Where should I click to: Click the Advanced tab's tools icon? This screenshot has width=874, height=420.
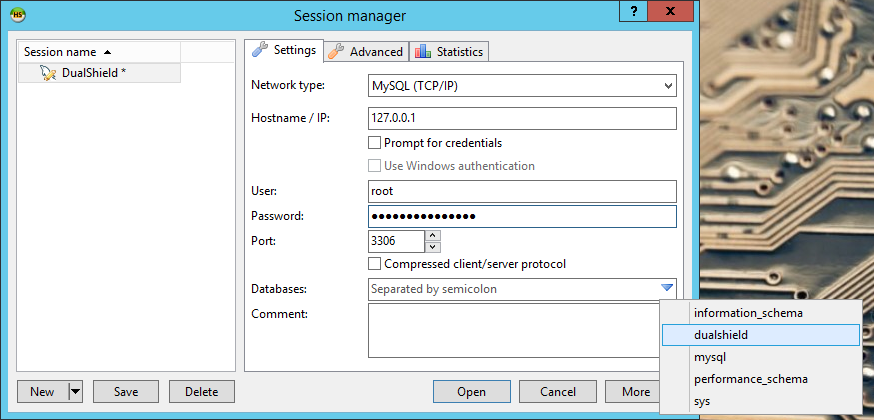point(337,51)
